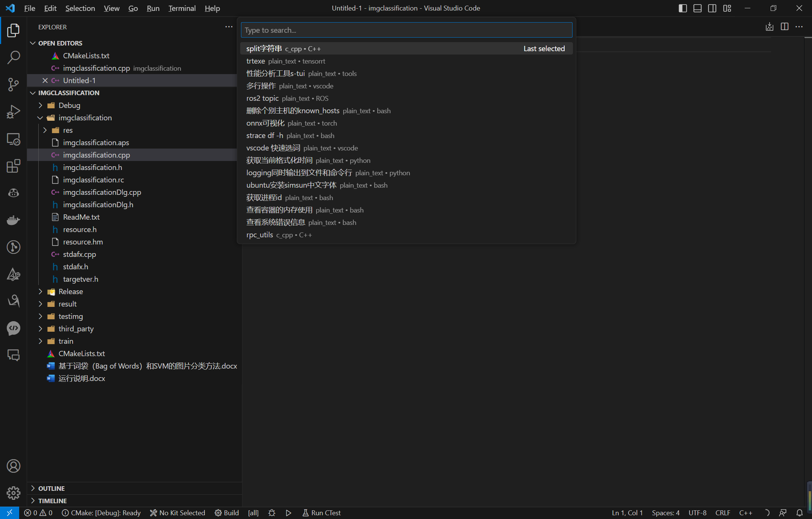Open the Selection menu

[x=80, y=8]
